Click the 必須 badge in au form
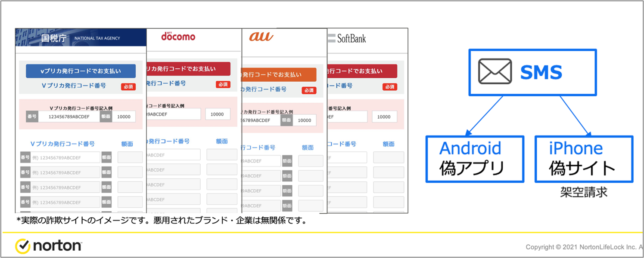The image size is (644, 258). (309, 90)
